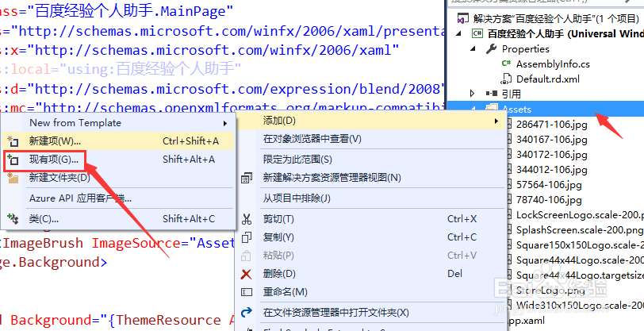Select Square150x150Logo.scale file

(580, 245)
